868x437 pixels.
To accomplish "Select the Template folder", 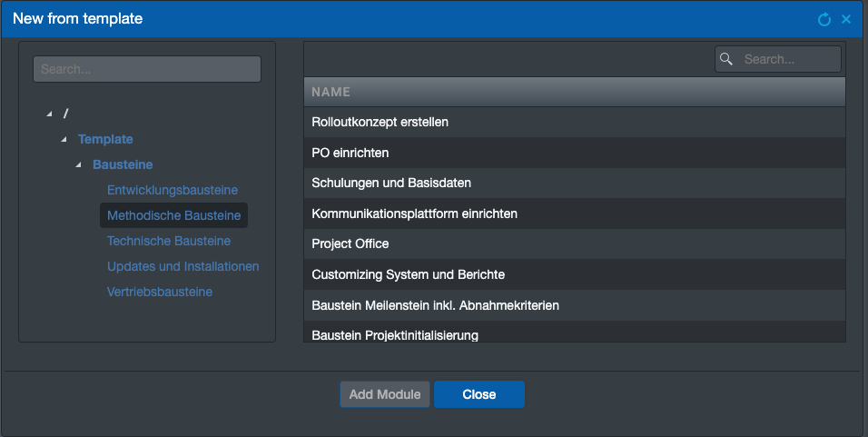I will click(105, 139).
